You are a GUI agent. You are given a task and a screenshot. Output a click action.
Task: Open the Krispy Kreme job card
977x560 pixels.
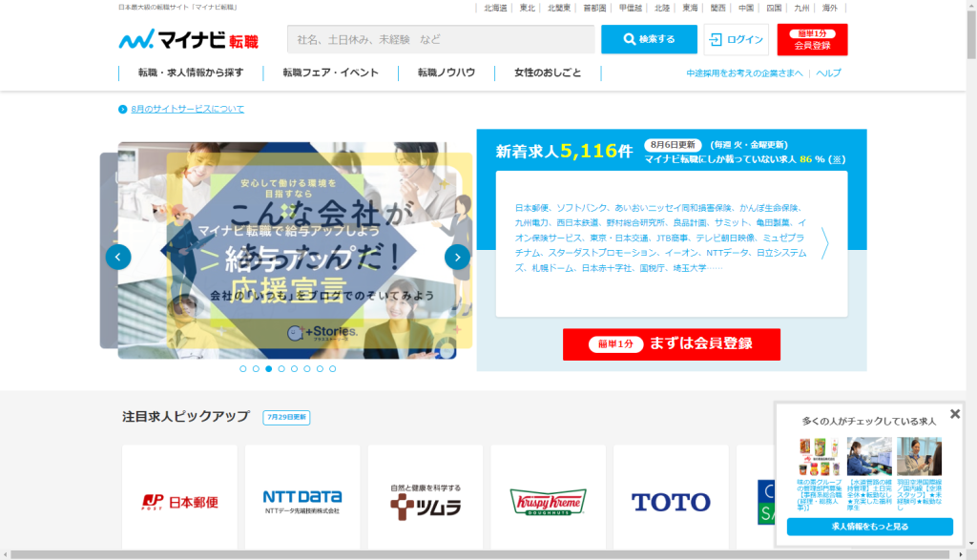point(548,501)
